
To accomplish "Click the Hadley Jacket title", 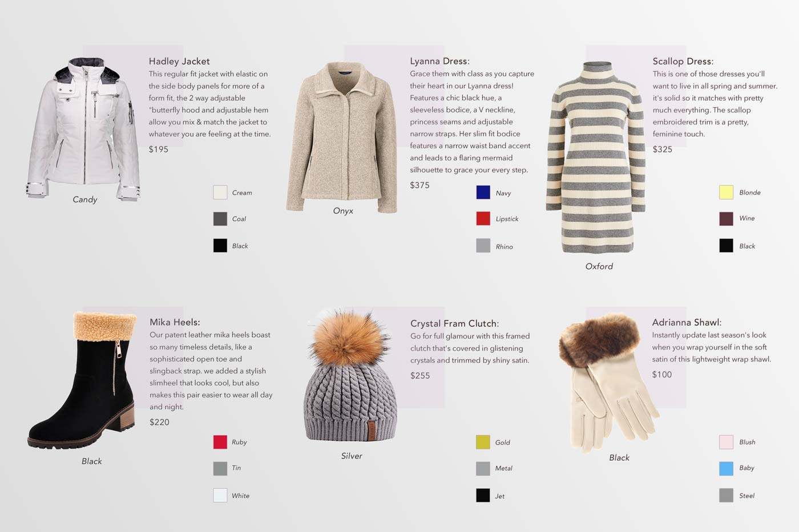I will [179, 61].
